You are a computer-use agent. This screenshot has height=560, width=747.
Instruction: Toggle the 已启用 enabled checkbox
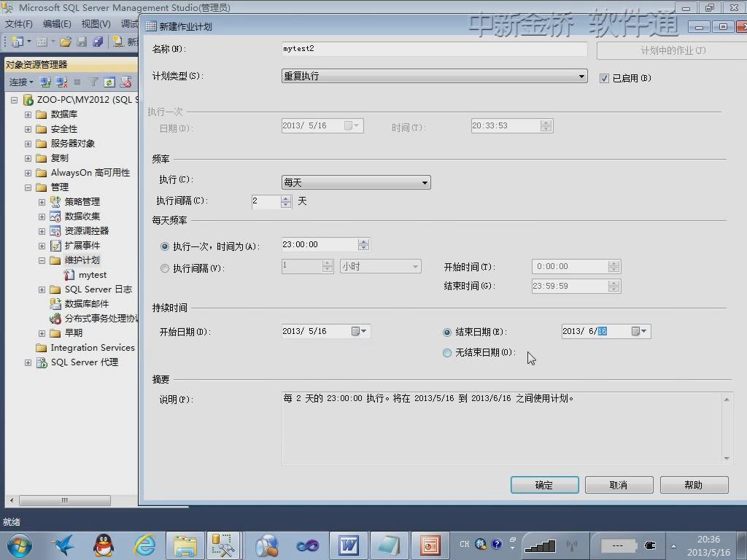coord(604,79)
